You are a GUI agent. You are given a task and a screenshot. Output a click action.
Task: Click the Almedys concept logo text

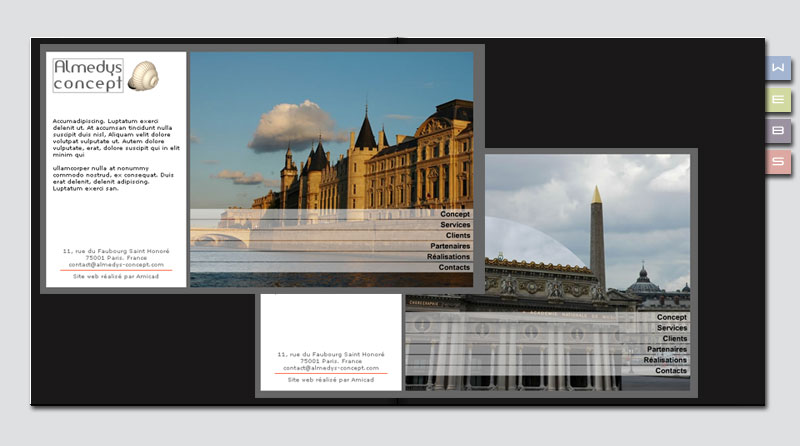[x=88, y=76]
